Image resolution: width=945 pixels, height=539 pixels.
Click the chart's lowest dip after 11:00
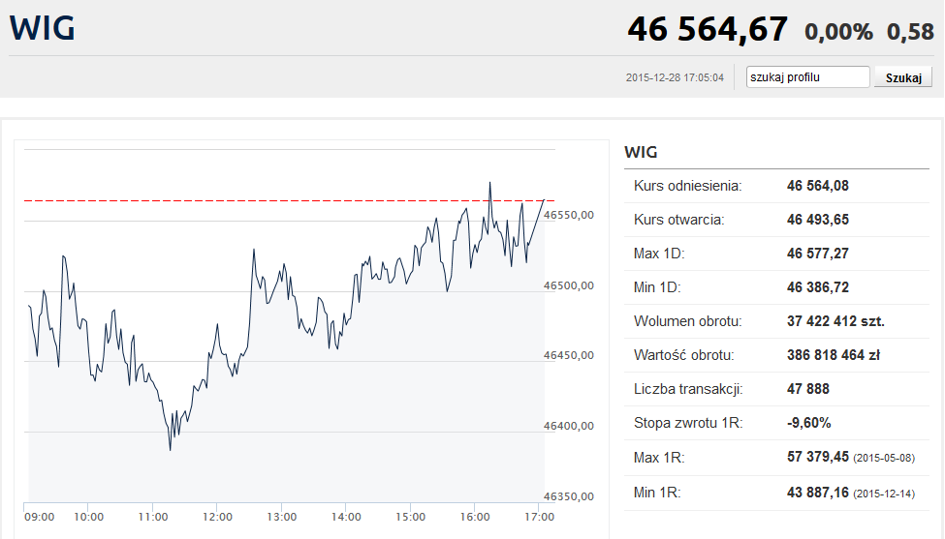(x=170, y=449)
